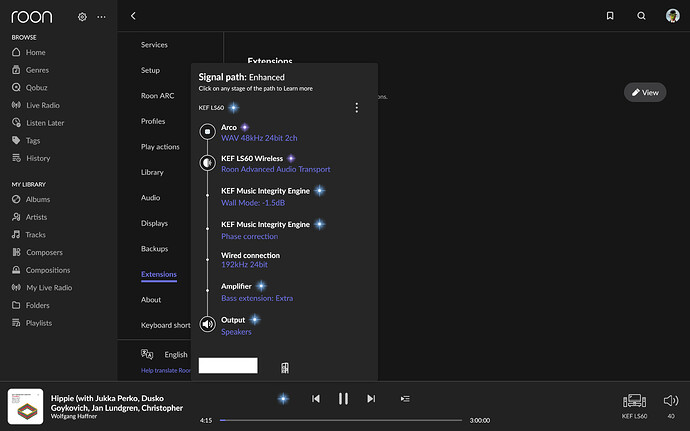Open Tracks in My Library
The height and width of the screenshot is (431, 690).
pos(29,235)
